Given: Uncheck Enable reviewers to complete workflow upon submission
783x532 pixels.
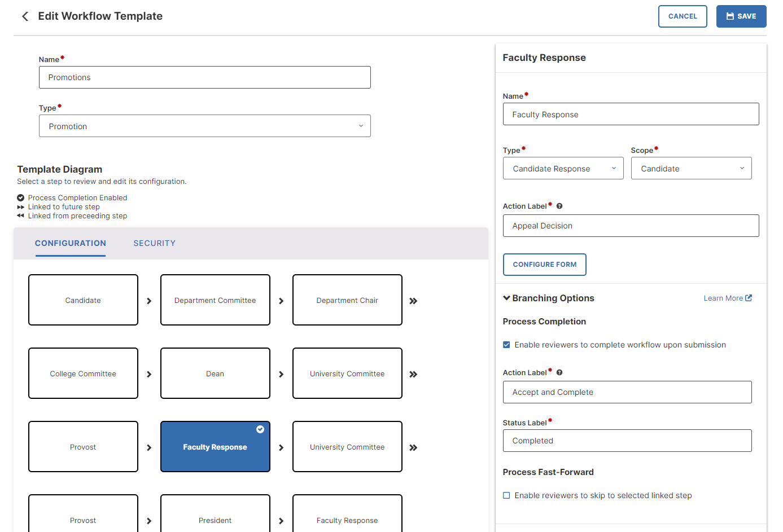Looking at the screenshot, I should [506, 345].
